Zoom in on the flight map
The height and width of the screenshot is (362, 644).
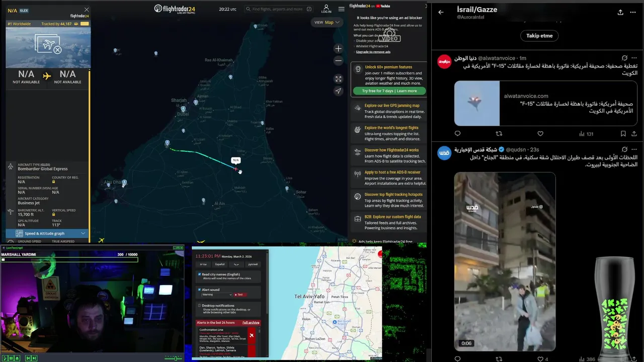(x=338, y=49)
